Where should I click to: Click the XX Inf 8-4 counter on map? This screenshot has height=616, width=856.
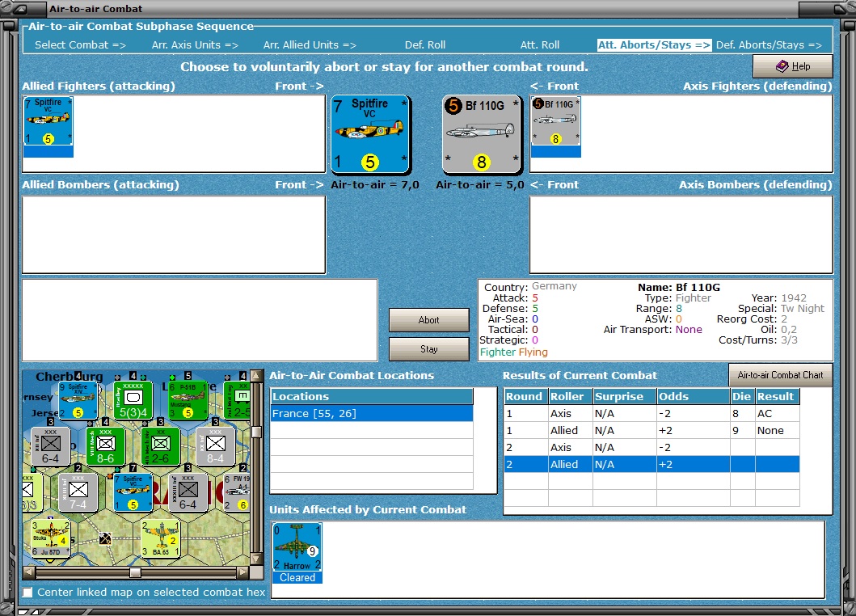coord(216,446)
